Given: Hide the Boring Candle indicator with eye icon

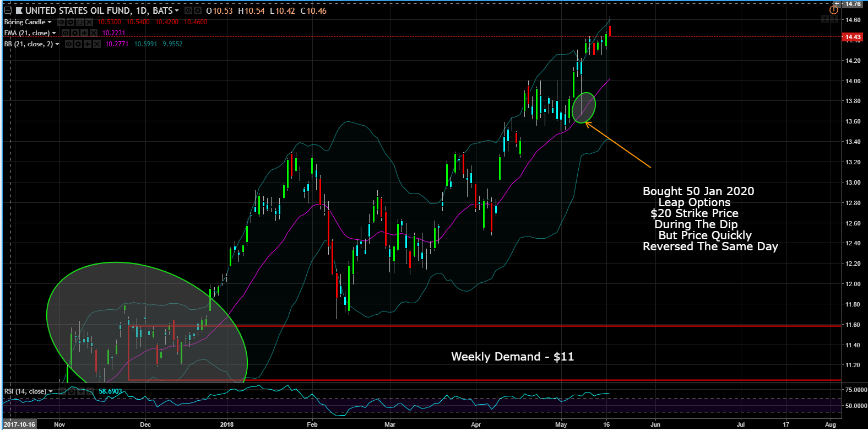Looking at the screenshot, I should click(x=61, y=22).
